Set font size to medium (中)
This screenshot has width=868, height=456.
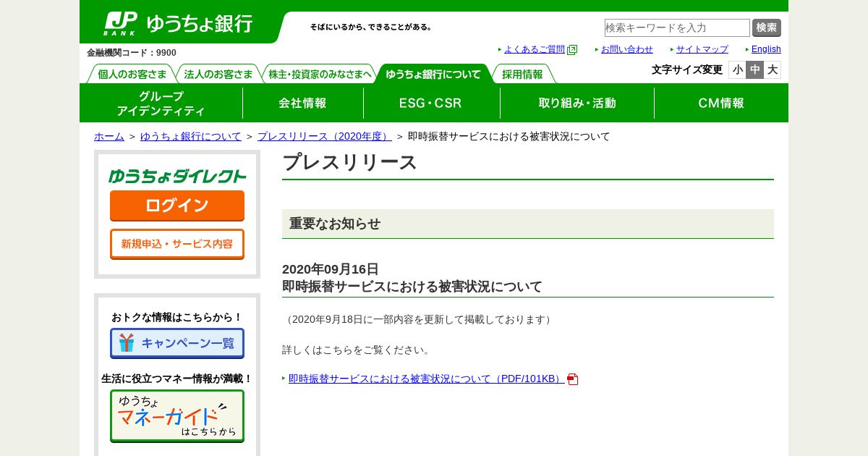pos(754,70)
